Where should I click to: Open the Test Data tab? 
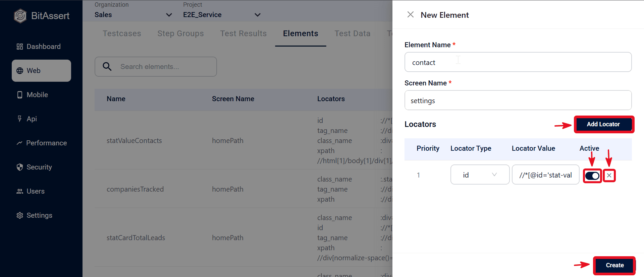pos(352,33)
